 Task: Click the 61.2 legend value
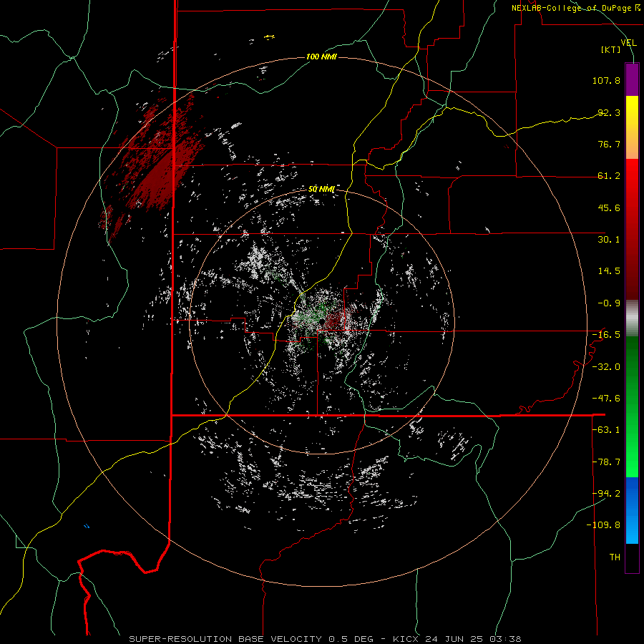609,176
